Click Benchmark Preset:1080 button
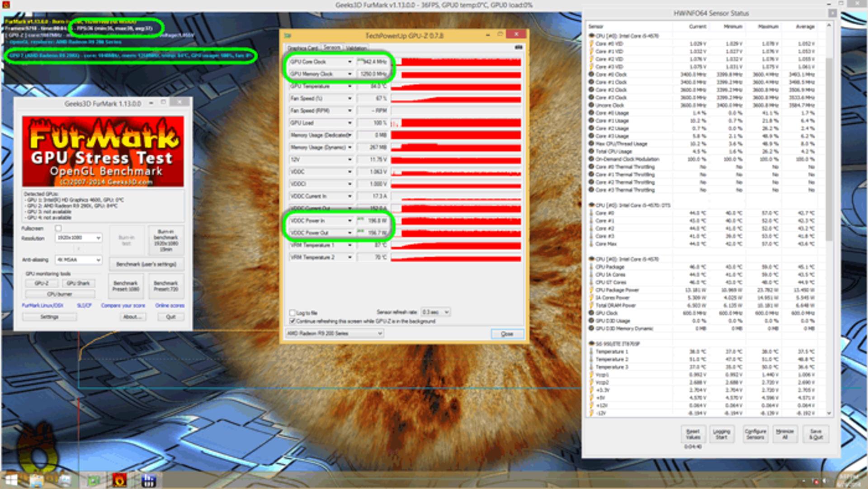Image resolution: width=868 pixels, height=489 pixels. pyautogui.click(x=126, y=286)
